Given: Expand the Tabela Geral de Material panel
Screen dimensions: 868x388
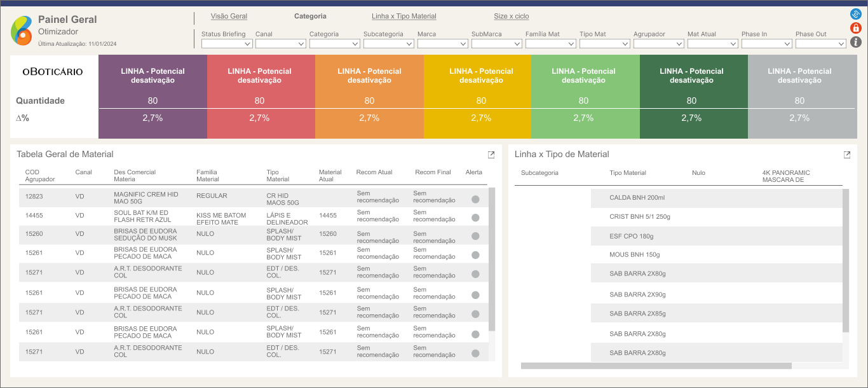Looking at the screenshot, I should point(491,155).
